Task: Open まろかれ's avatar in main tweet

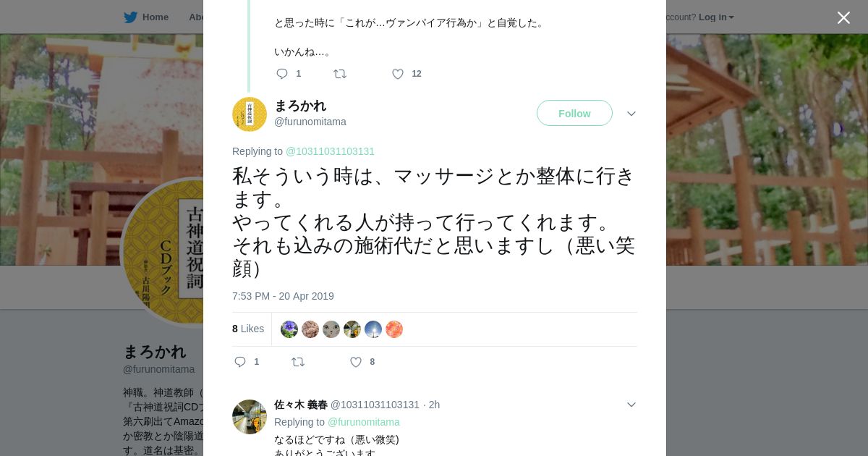Action: tap(250, 114)
